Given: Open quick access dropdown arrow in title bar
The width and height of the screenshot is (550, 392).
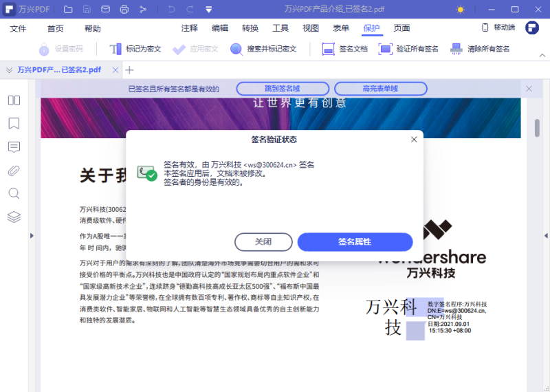Looking at the screenshot, I should (209, 10).
